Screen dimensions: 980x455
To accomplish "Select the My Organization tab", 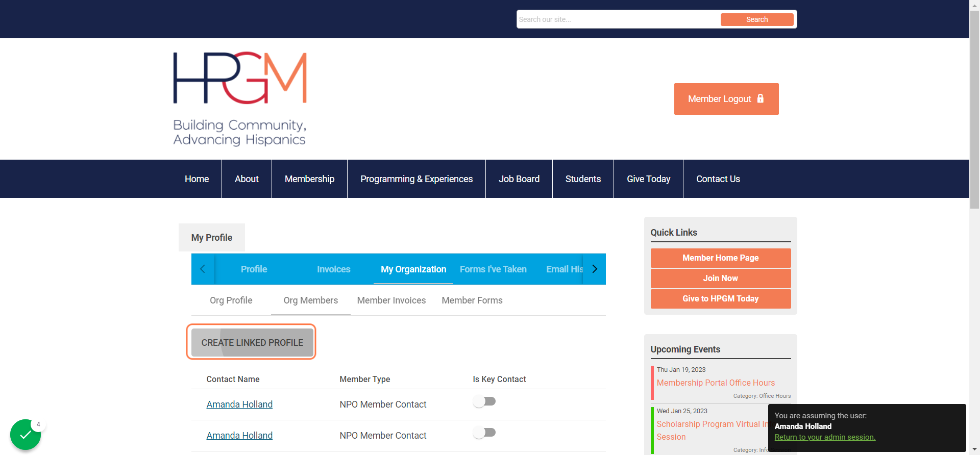I will pyautogui.click(x=413, y=269).
